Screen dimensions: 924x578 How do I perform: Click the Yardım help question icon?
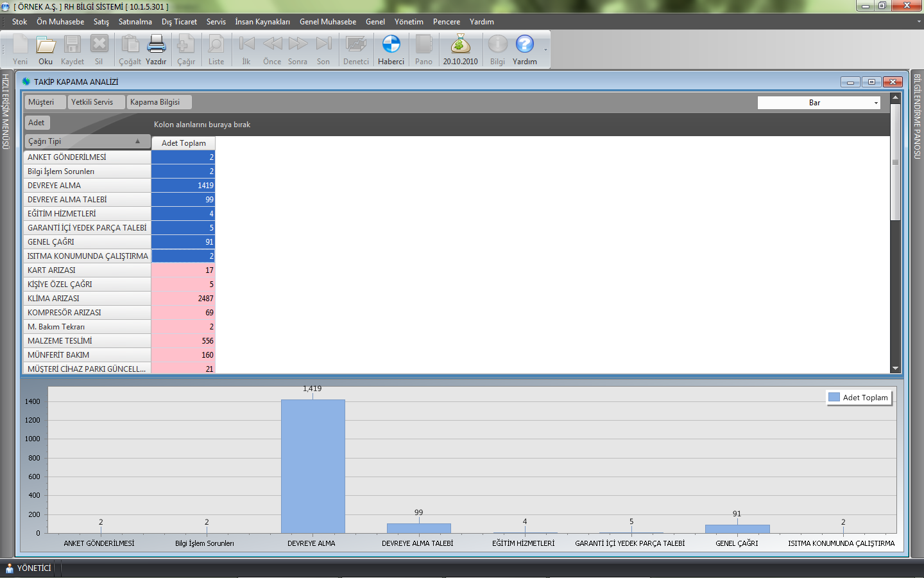[524, 45]
